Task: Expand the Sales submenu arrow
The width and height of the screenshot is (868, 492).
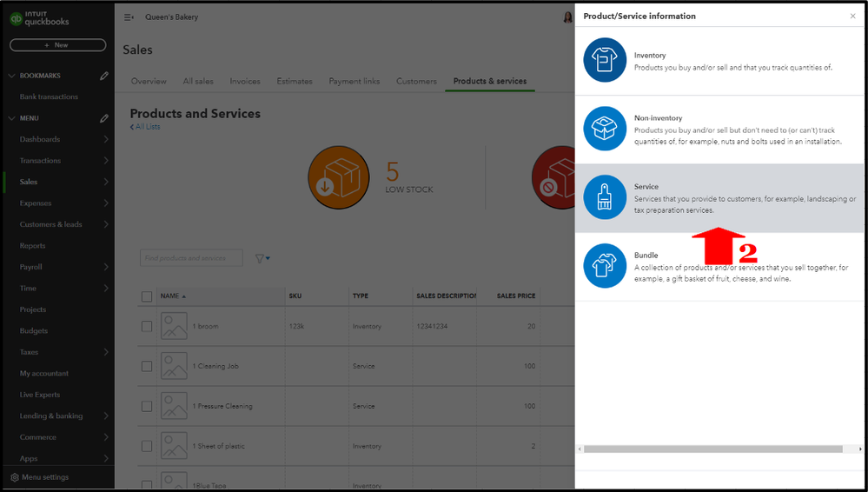Action: click(106, 182)
